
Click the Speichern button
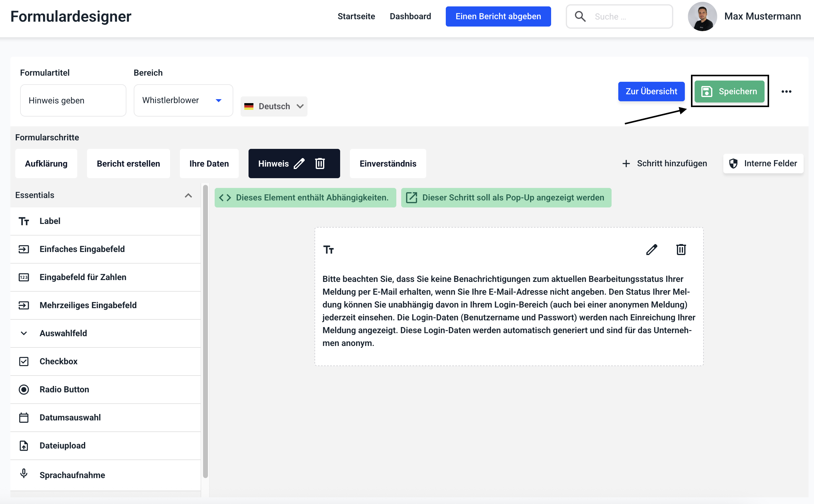[729, 91]
